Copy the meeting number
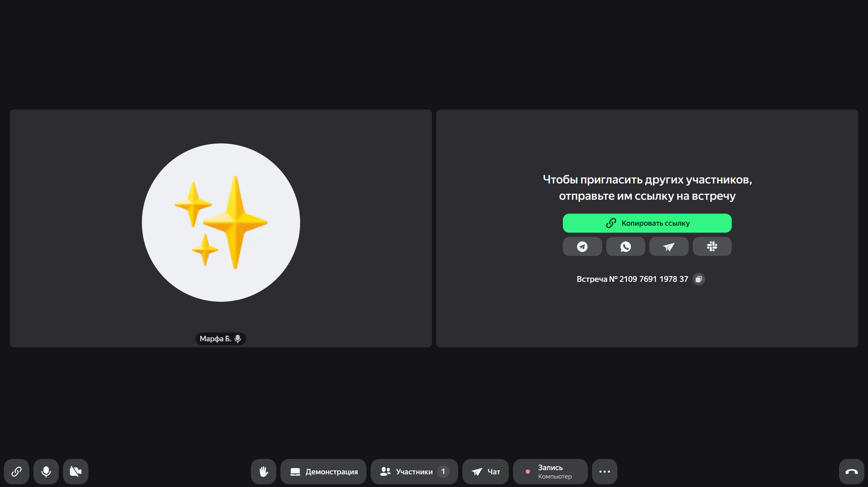868x487 pixels. [x=699, y=279]
